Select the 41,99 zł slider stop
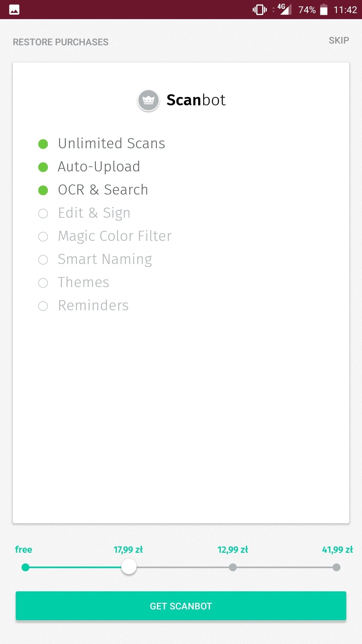 [x=337, y=567]
